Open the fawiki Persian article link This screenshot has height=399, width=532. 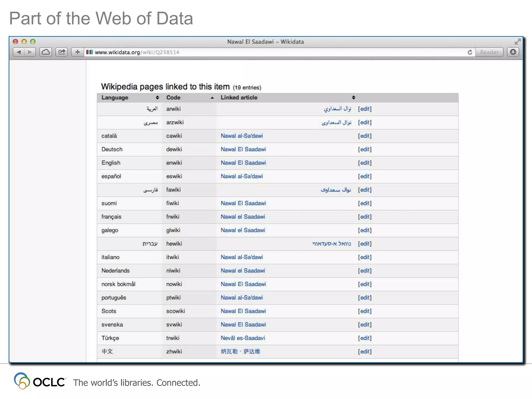point(336,190)
